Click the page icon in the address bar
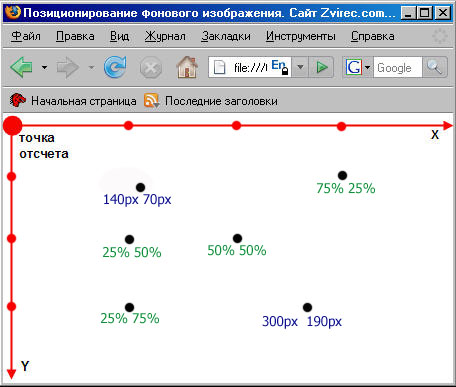 point(219,67)
